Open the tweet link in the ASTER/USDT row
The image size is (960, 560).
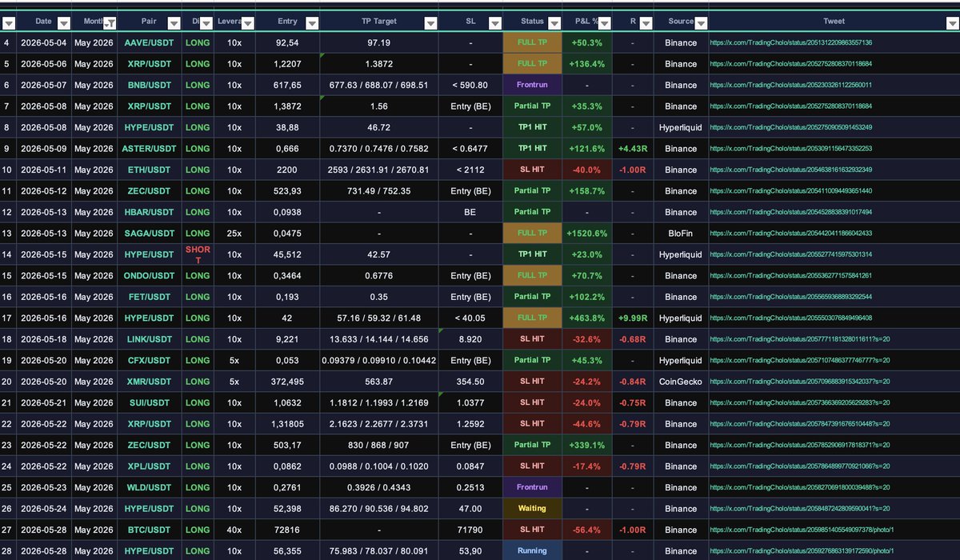click(x=790, y=149)
